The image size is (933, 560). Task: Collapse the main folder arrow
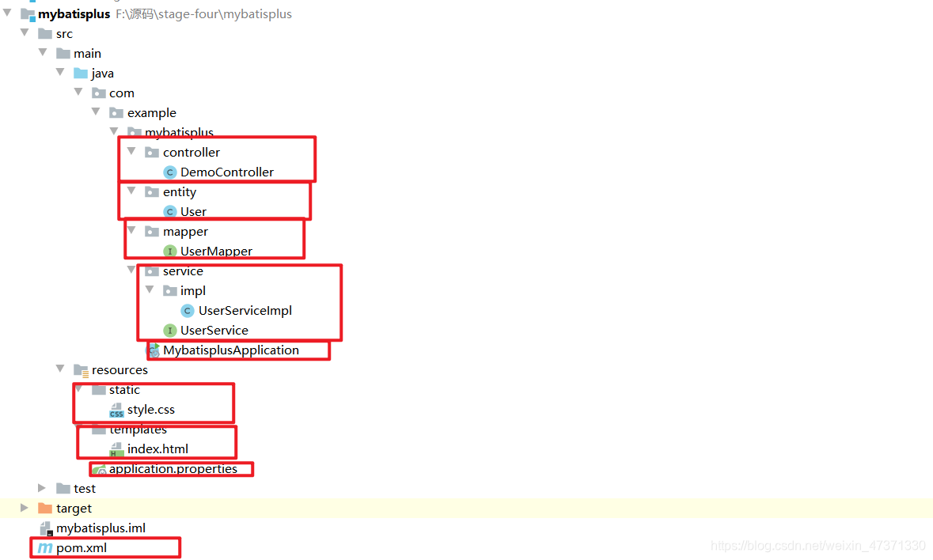(43, 51)
